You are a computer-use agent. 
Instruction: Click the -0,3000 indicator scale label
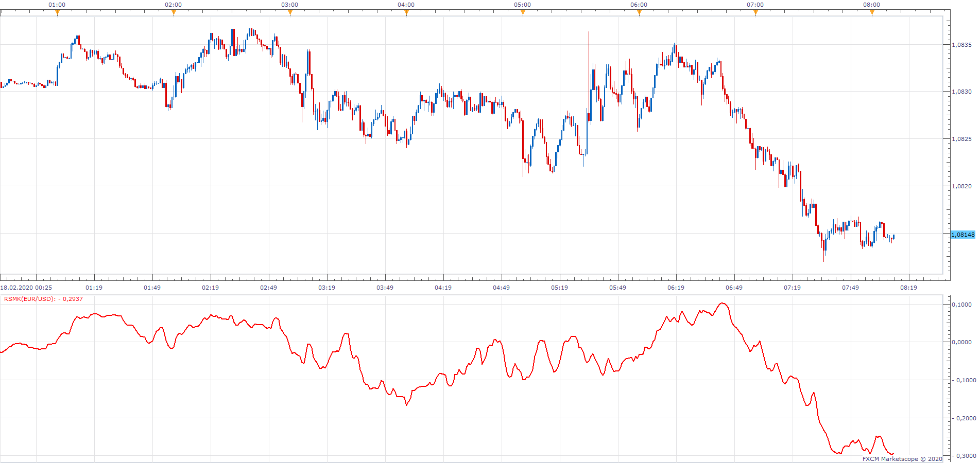(x=964, y=456)
